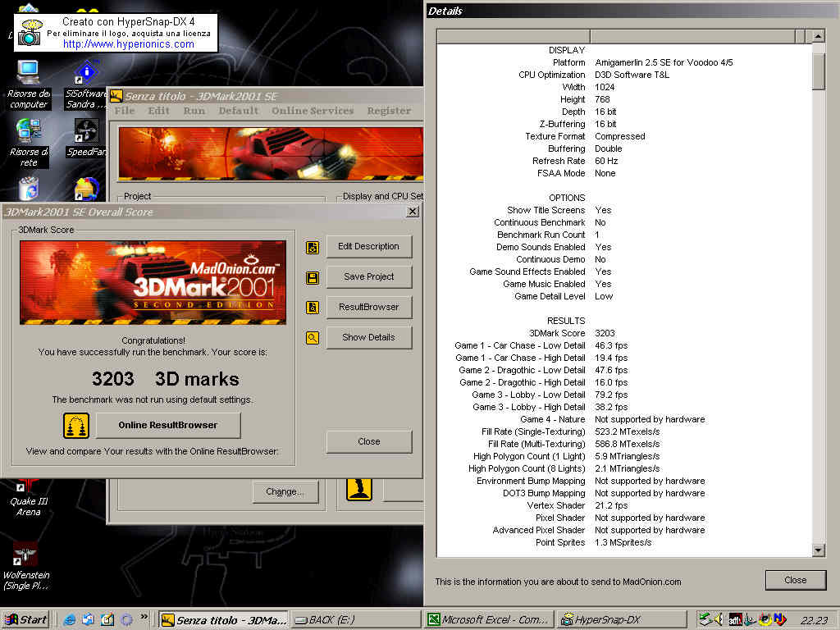
Task: Click the teal tray icon
Action: [750, 620]
